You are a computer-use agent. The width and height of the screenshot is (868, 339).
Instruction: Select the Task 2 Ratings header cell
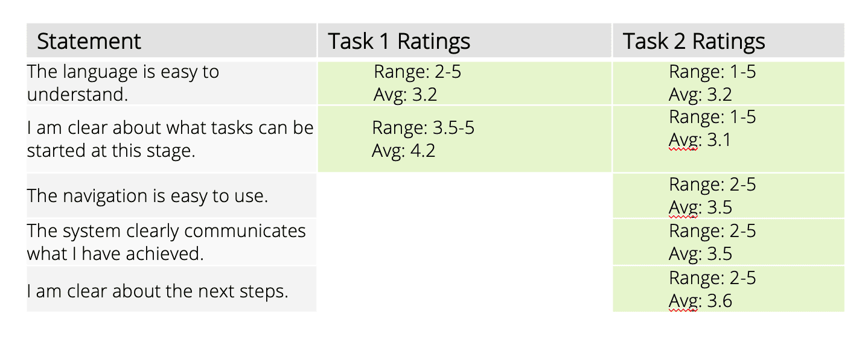729,41
